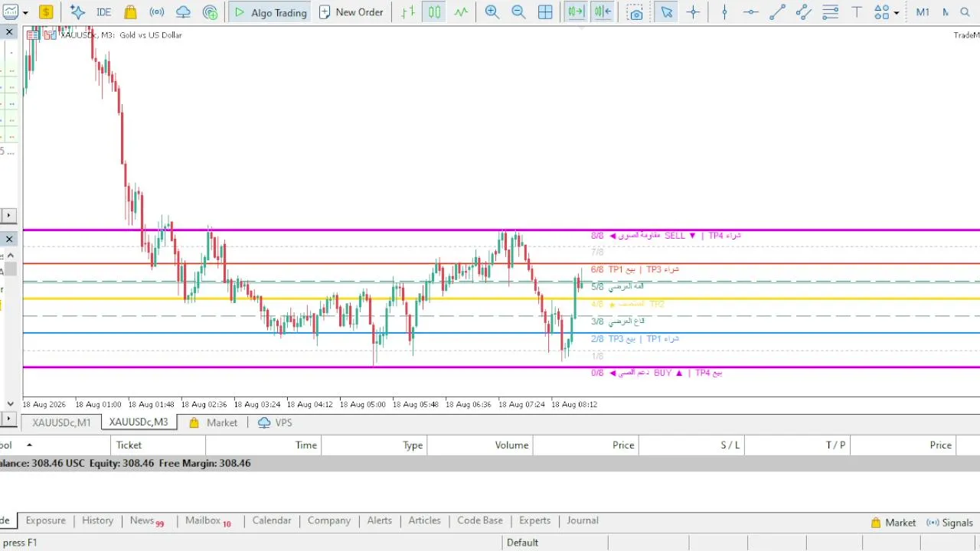Open the new chart icon
Image resolution: width=980 pixels, height=551 pixels.
pyautogui.click(x=10, y=12)
